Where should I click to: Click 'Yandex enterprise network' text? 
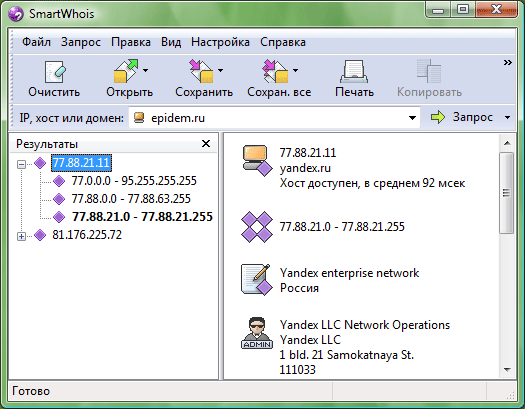click(x=349, y=273)
